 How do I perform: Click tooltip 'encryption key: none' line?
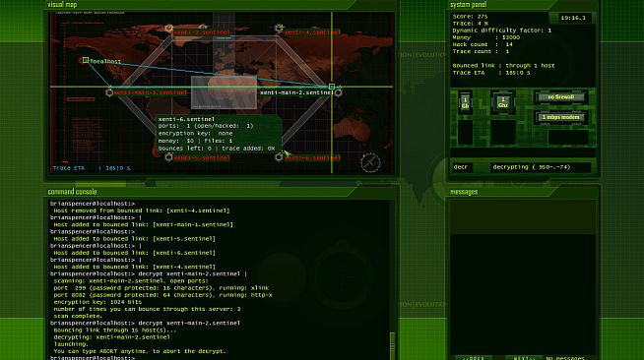[x=196, y=134]
